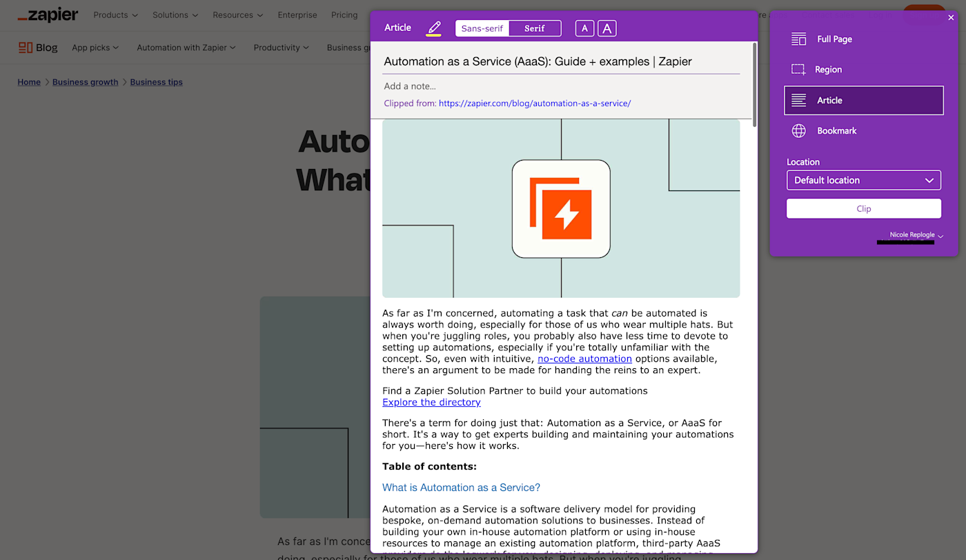Select the Article clip mode

863,100
